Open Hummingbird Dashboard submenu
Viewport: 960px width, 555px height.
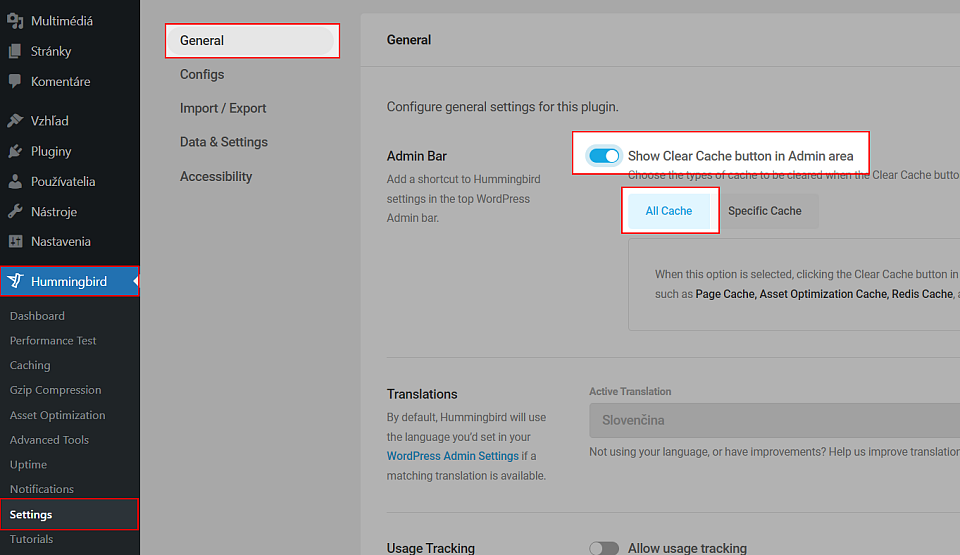(37, 316)
